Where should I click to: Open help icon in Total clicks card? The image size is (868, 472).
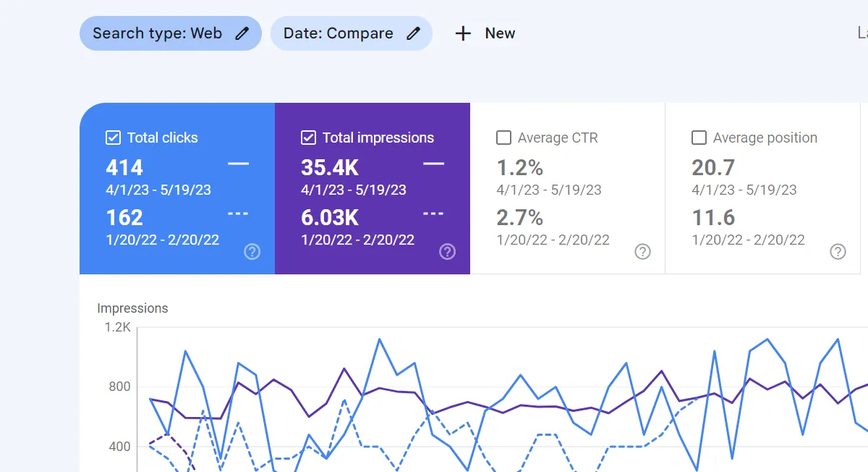point(252,251)
